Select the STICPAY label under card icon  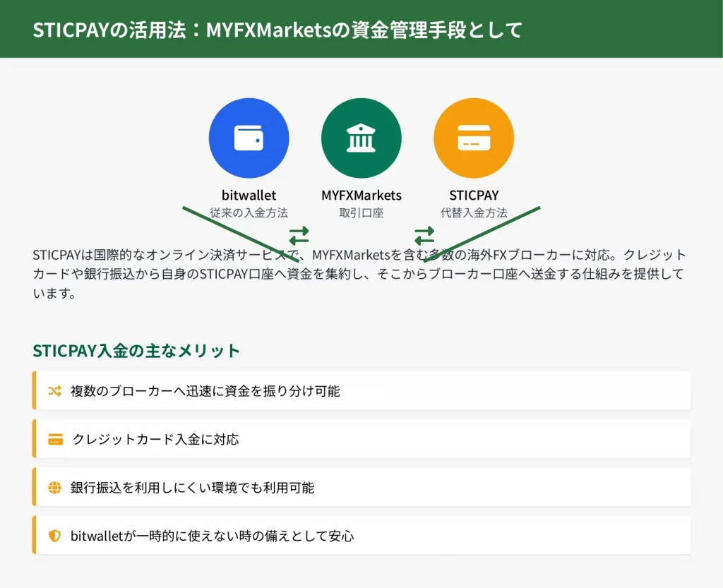473,196
